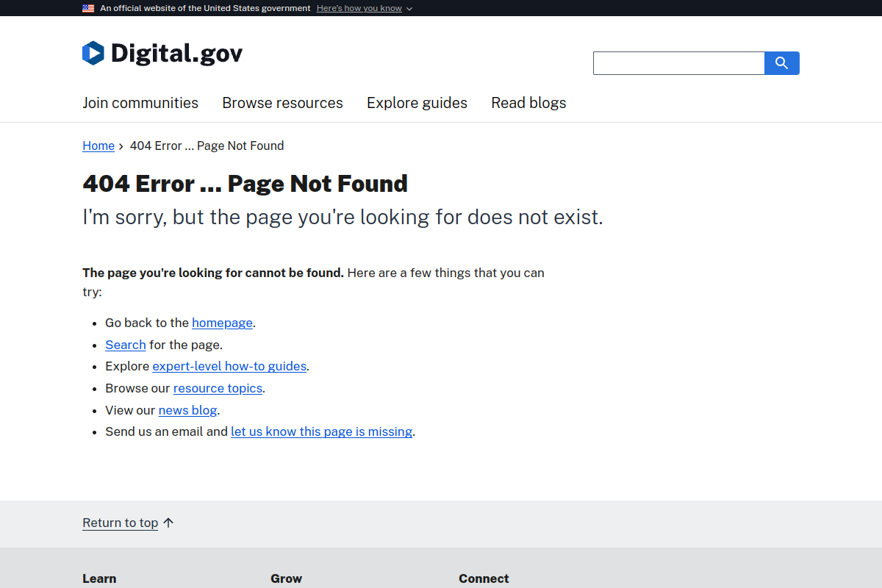Click the up arrow beside Return to top
Image resolution: width=882 pixels, height=588 pixels.
[x=168, y=523]
